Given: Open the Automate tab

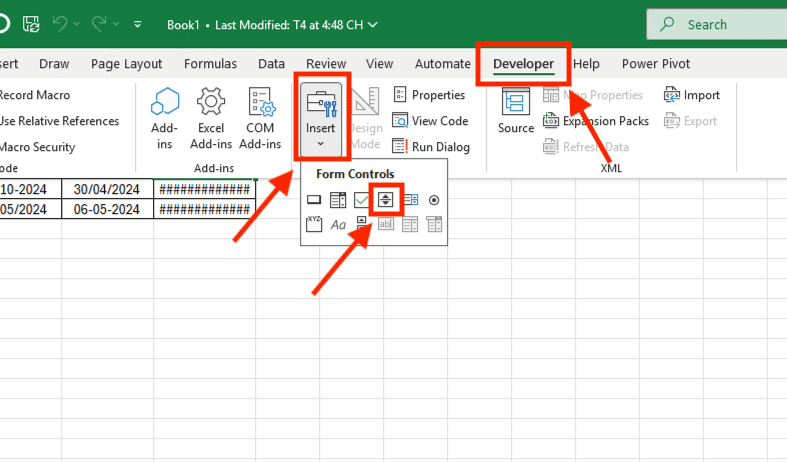Looking at the screenshot, I should pyautogui.click(x=443, y=64).
